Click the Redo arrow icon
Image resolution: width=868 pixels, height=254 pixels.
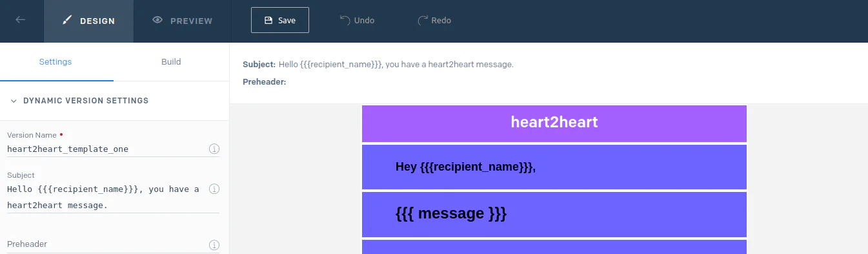click(423, 20)
